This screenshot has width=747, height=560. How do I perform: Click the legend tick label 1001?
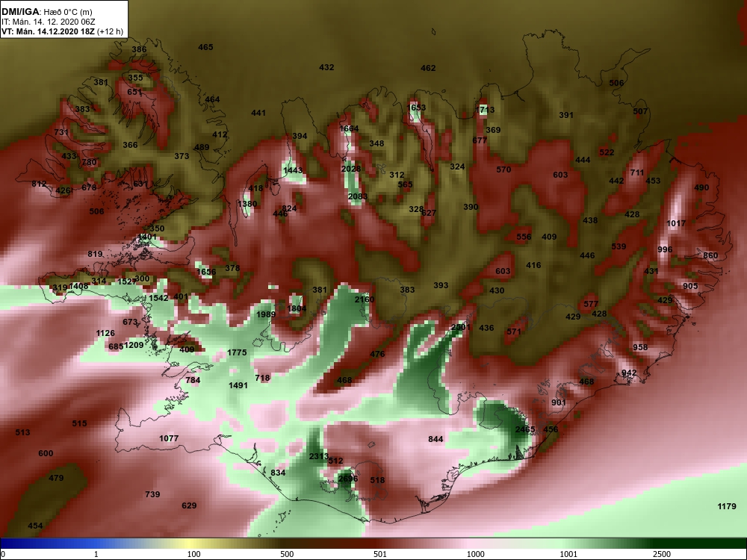pos(568,554)
